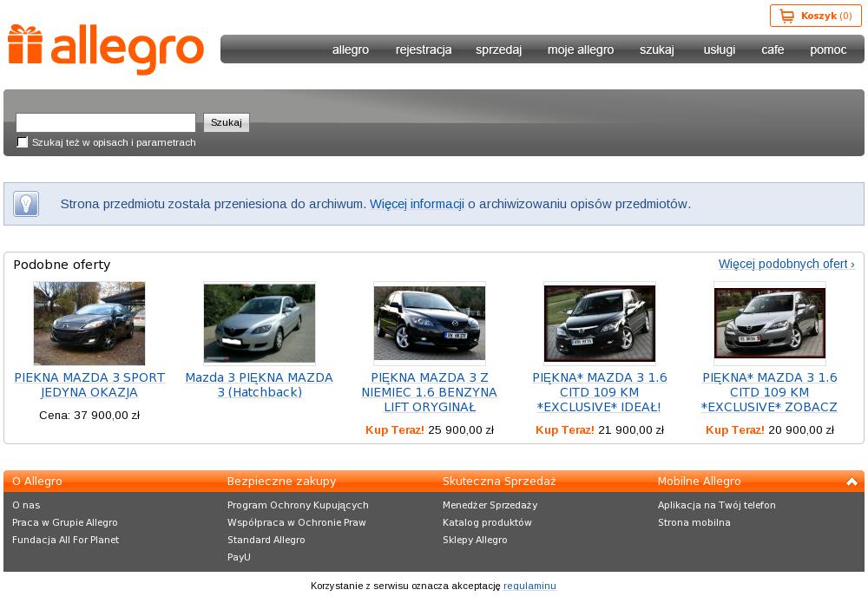Enable searching in descriptions and parameters
Viewport: 868px width, 603px height.
tap(23, 142)
